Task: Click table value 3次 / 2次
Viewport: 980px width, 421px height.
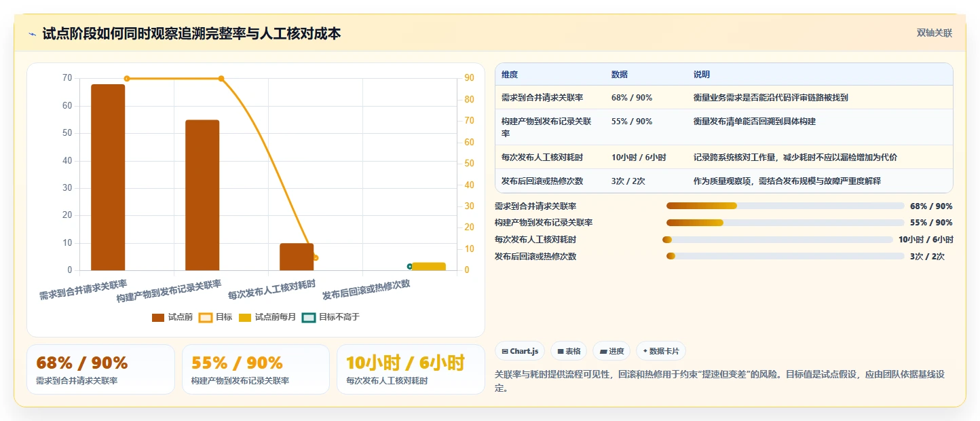Action: click(x=628, y=181)
